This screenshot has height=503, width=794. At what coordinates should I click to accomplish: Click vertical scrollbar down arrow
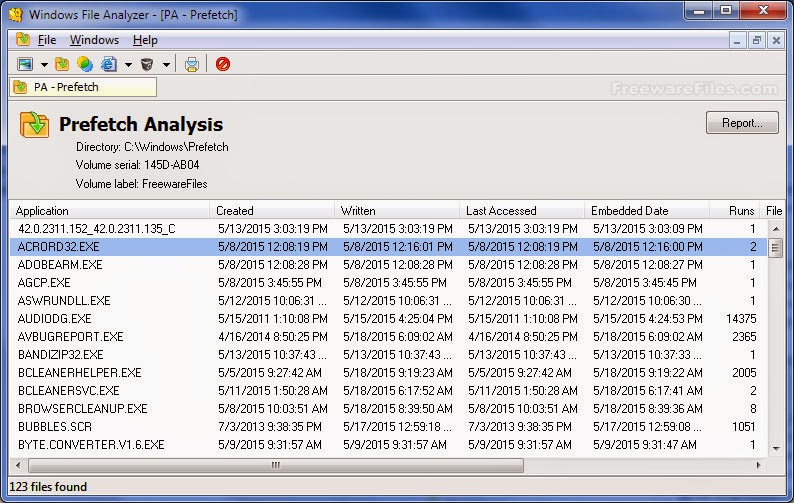pyautogui.click(x=776, y=448)
